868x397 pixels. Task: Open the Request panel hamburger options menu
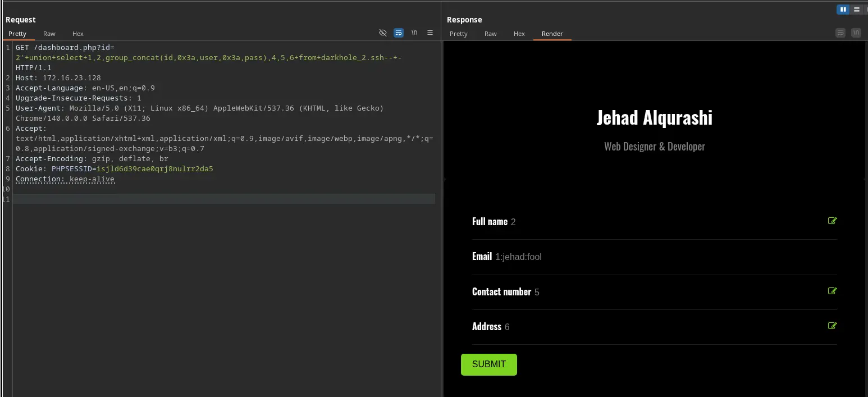pyautogui.click(x=430, y=33)
